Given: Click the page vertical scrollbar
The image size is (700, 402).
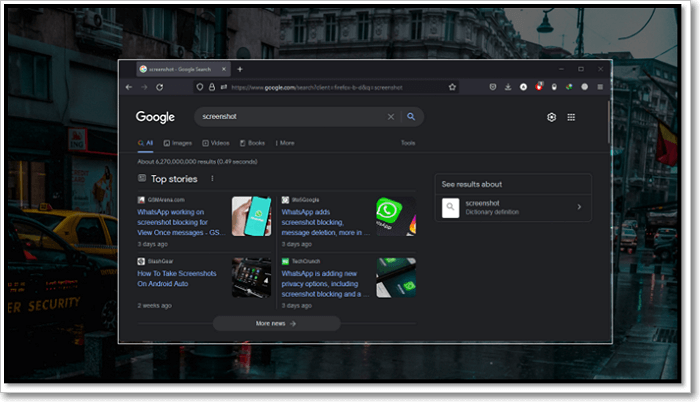Looking at the screenshot, I should coord(608,122).
